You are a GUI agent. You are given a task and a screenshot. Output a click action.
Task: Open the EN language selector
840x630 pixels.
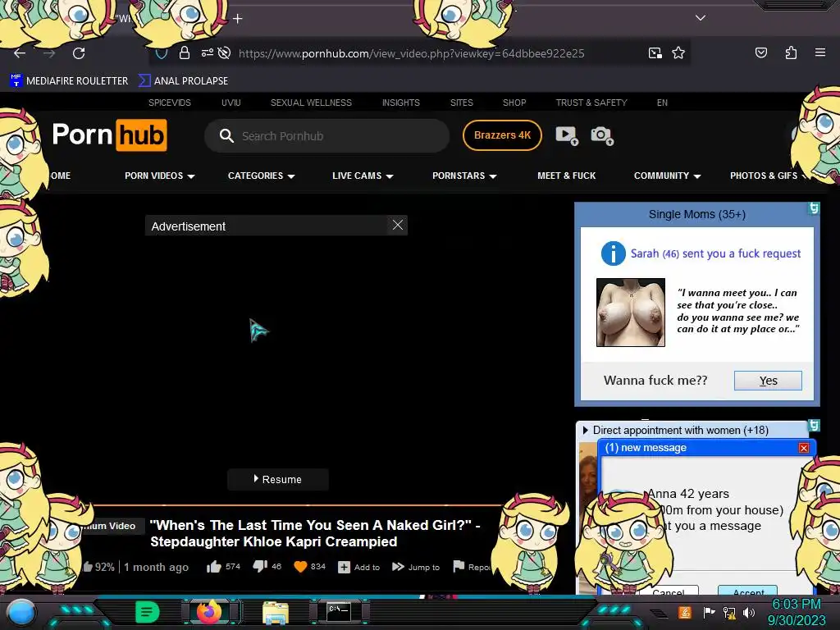coord(662,103)
